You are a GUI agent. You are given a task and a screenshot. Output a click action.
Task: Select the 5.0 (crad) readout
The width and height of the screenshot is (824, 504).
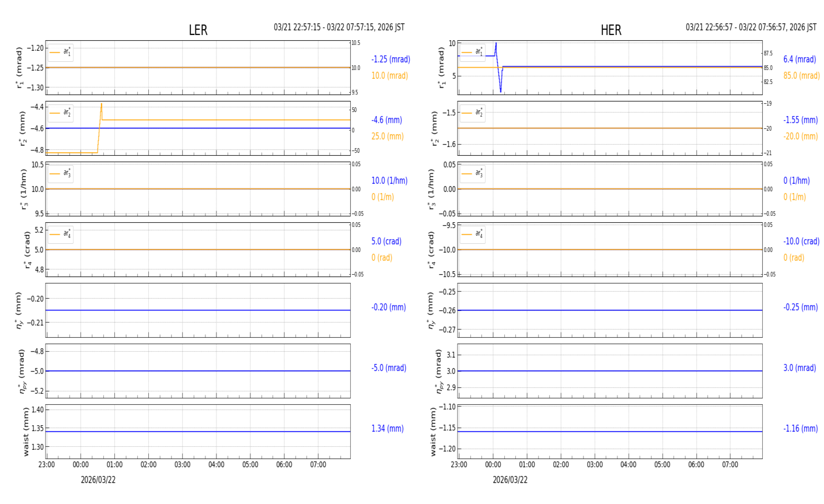point(386,241)
